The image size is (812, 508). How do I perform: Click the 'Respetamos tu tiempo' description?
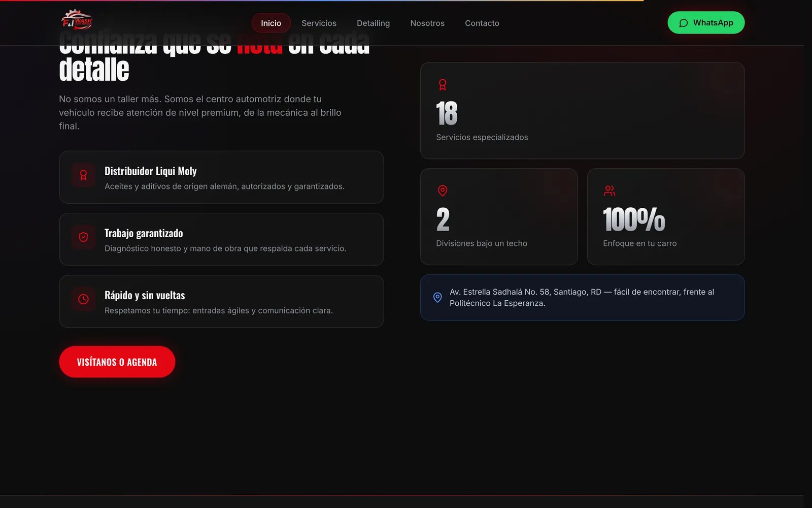click(219, 310)
